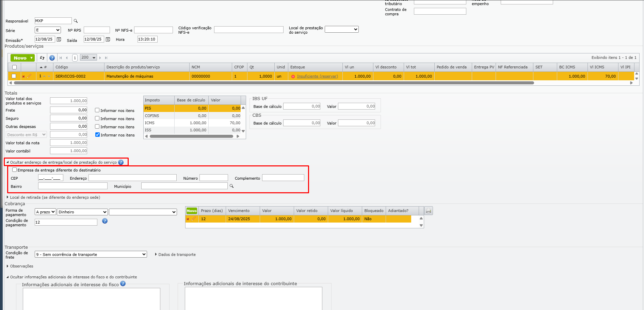Open help in the products grid toolbar
Screen dimensions: 644x310
click(x=52, y=58)
